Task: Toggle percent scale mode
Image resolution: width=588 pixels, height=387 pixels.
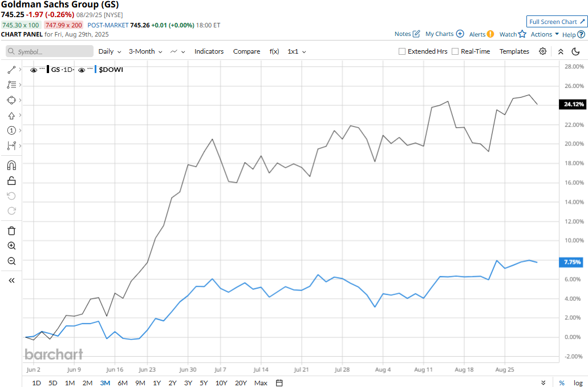Action: coord(562,383)
